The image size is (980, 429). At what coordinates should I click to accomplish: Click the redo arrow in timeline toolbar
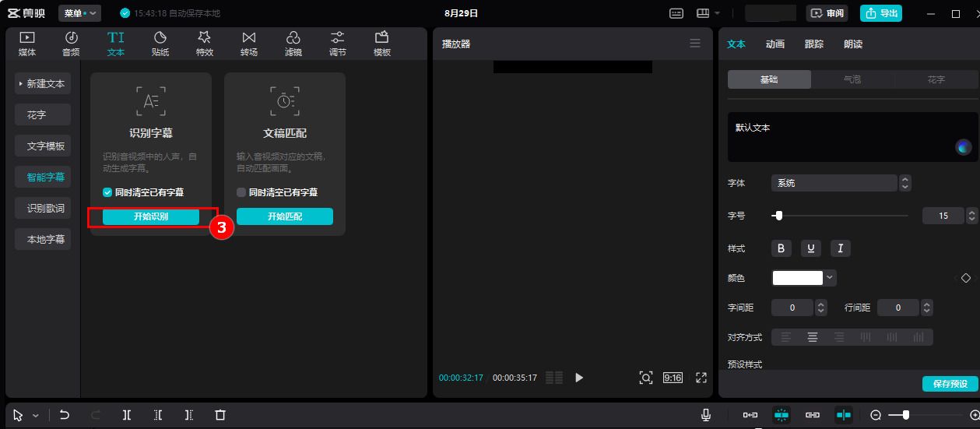96,416
